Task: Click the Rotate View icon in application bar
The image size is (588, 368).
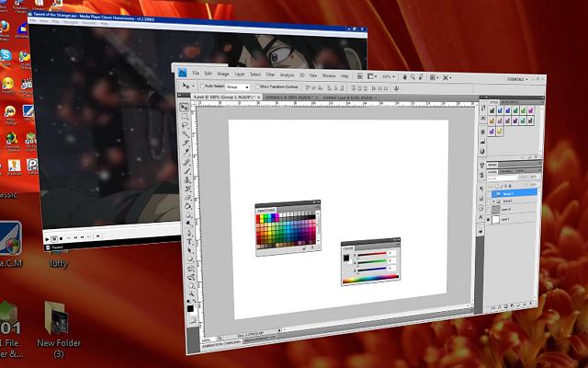Action: click(x=421, y=77)
